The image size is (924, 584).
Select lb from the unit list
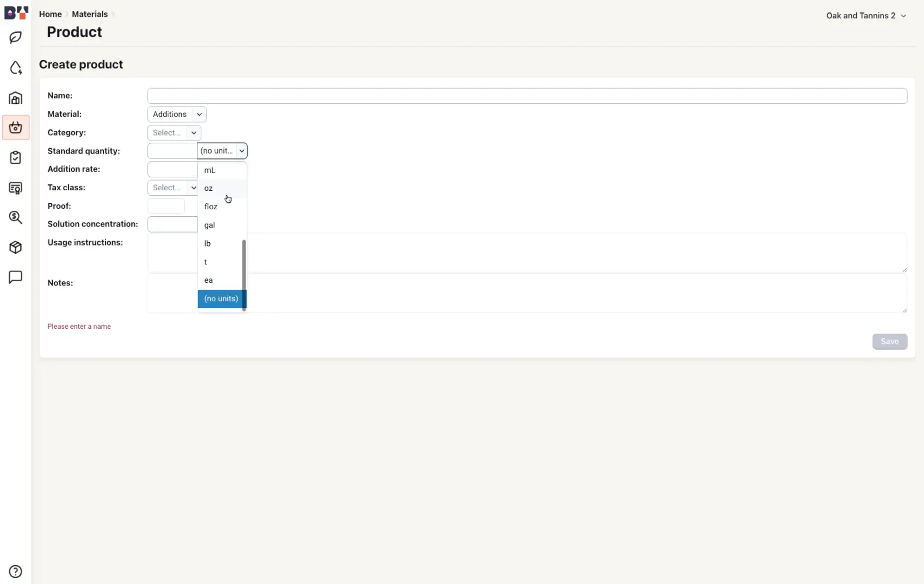(220, 243)
